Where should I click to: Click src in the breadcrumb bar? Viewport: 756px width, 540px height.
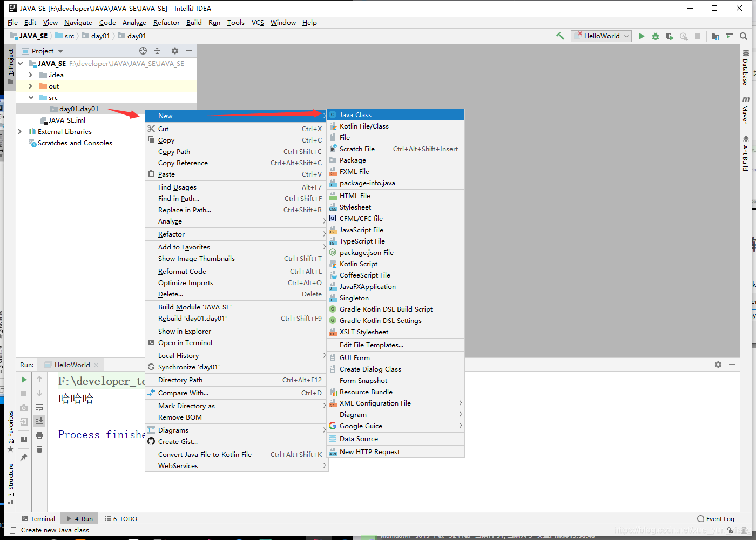65,36
